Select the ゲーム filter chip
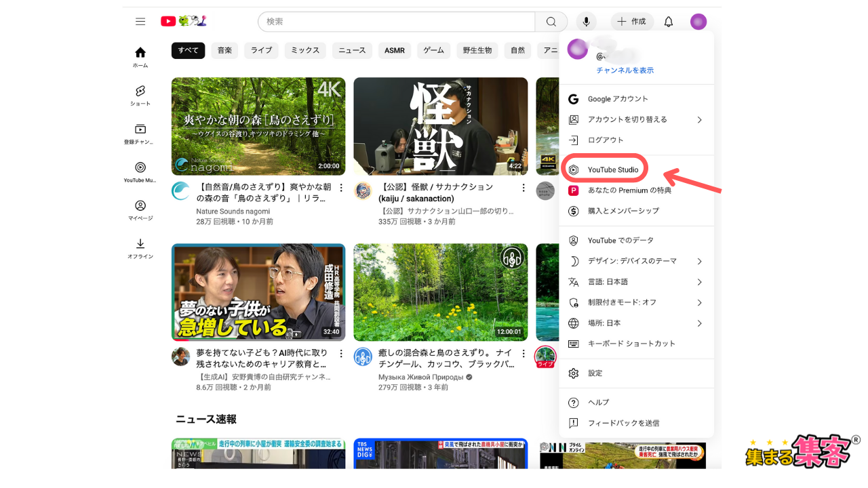The width and height of the screenshot is (868, 488). (434, 50)
